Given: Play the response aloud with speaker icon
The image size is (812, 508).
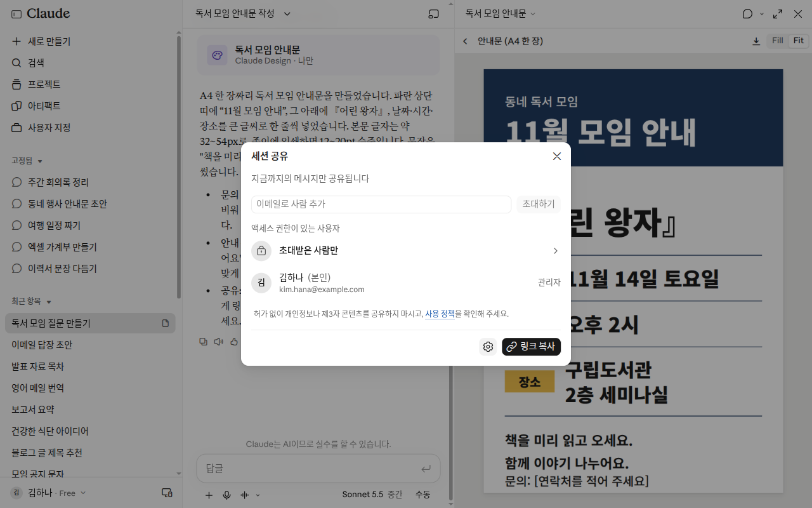Looking at the screenshot, I should coord(219,342).
